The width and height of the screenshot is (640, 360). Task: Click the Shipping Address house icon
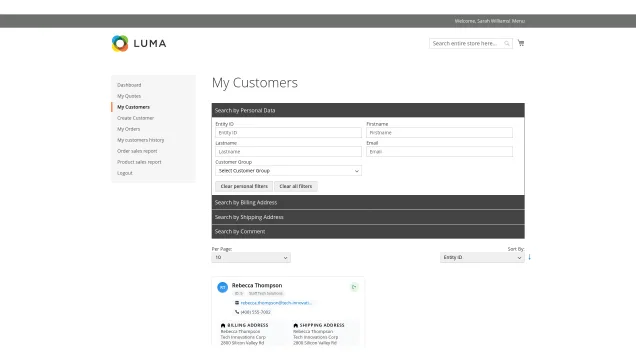296,325
